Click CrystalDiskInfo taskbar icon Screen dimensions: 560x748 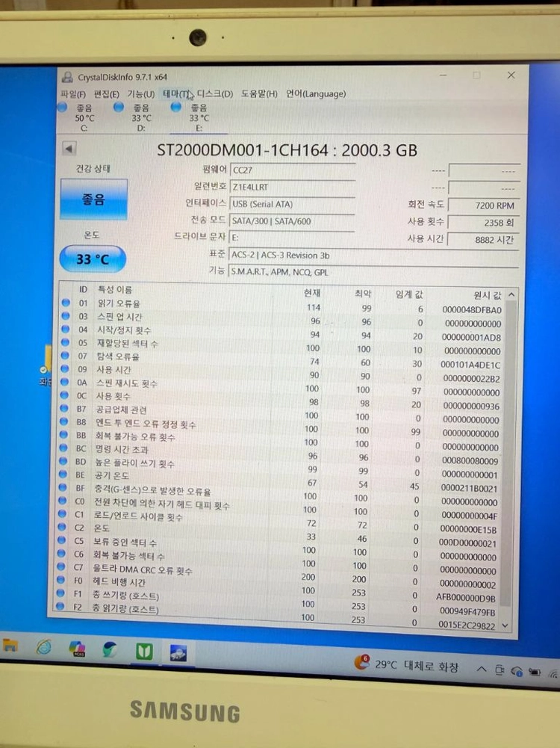click(x=178, y=652)
